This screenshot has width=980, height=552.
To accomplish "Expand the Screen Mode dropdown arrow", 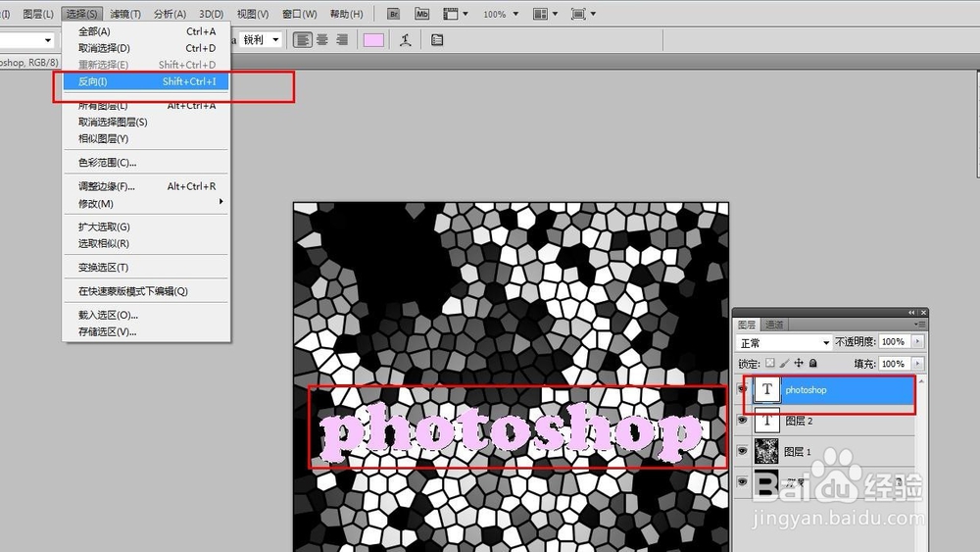I will click(593, 14).
